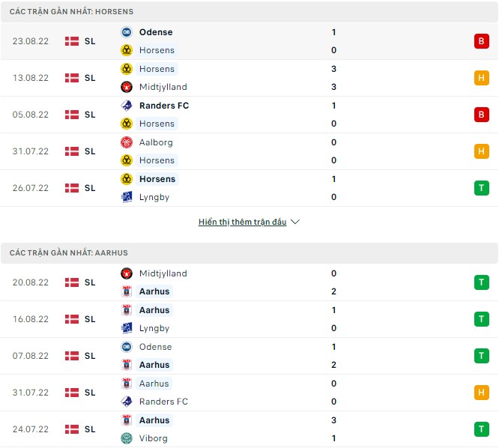Screen dimensions: 502x448
Task: Open the Aalborg team name link
Action: click(156, 142)
